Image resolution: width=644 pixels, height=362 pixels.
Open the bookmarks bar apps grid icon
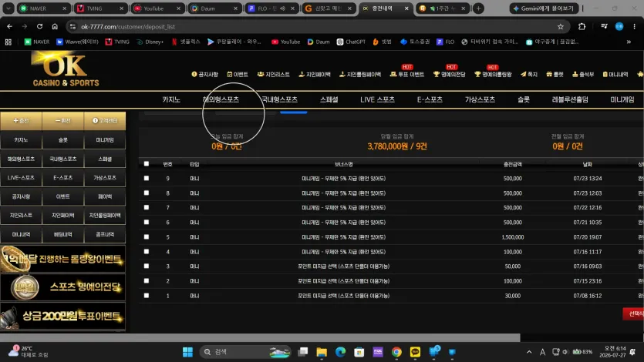(8, 42)
